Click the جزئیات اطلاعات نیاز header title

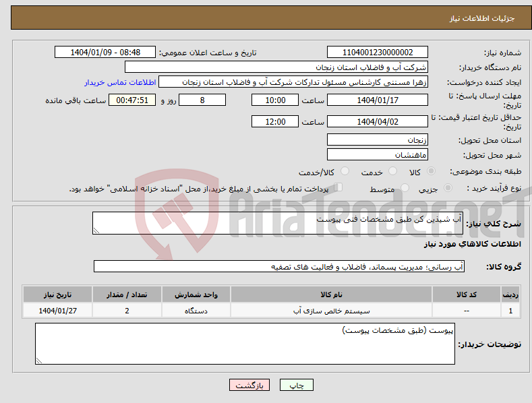tap(482, 18)
